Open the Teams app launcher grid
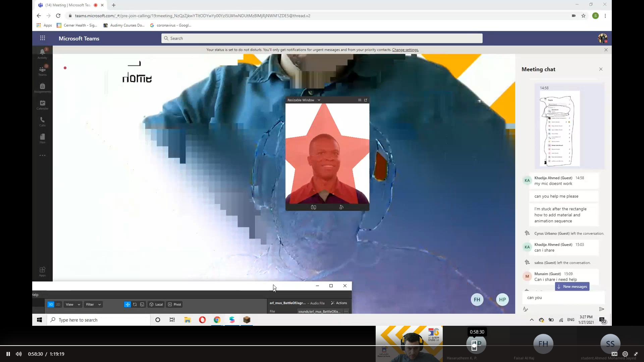Screen dimensions: 644x362 pos(43,38)
